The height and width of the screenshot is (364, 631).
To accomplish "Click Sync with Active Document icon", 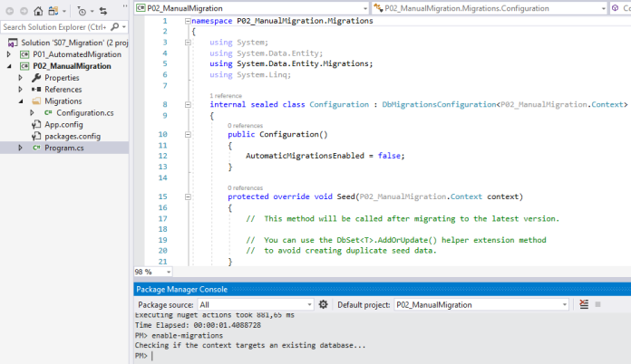I will click(x=103, y=11).
